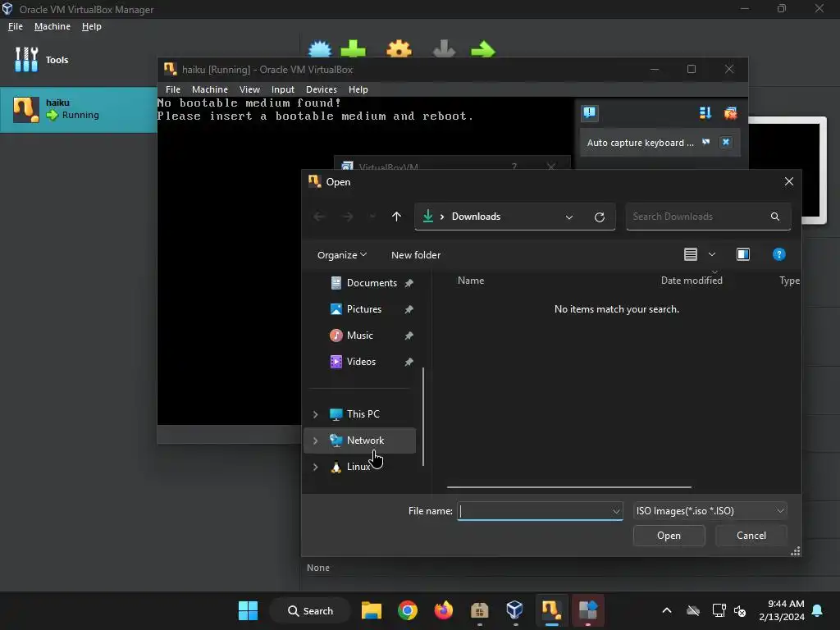Open Machine menu in haiku VM window
This screenshot has width=840, height=630.
[210, 89]
